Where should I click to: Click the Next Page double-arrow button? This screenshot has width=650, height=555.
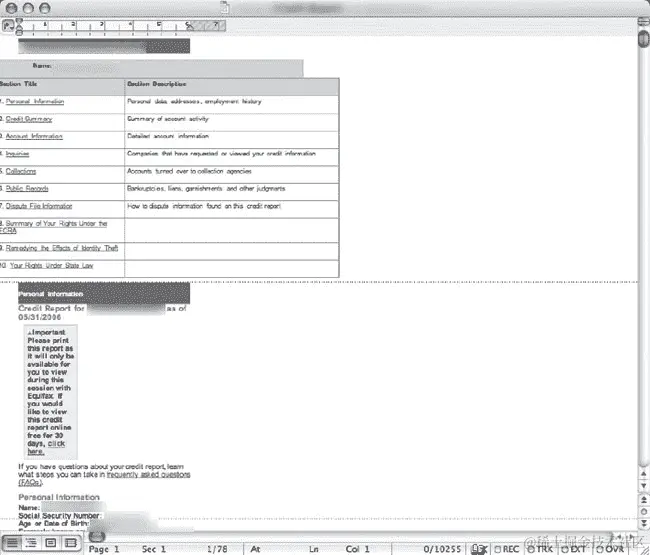(644, 523)
